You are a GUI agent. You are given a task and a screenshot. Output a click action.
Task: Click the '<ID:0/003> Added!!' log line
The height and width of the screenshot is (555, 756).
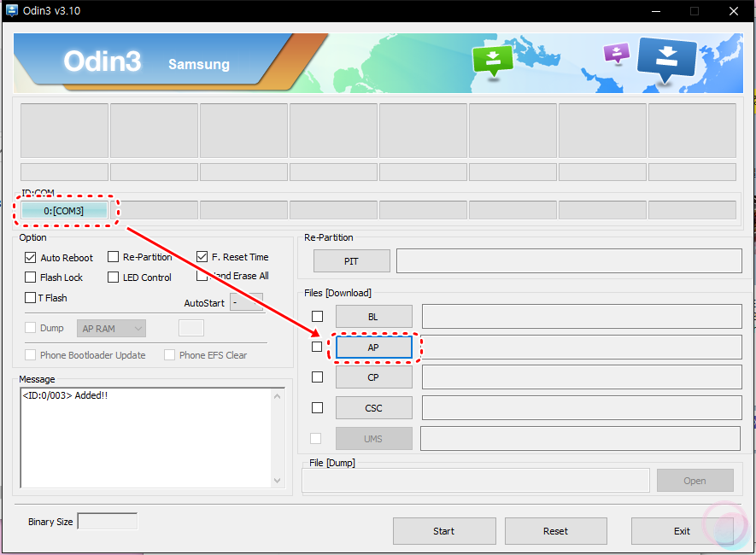click(65, 395)
